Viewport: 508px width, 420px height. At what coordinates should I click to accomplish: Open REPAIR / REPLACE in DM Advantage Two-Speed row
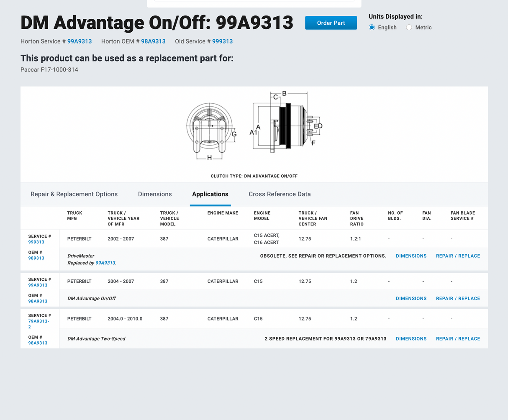(x=458, y=339)
